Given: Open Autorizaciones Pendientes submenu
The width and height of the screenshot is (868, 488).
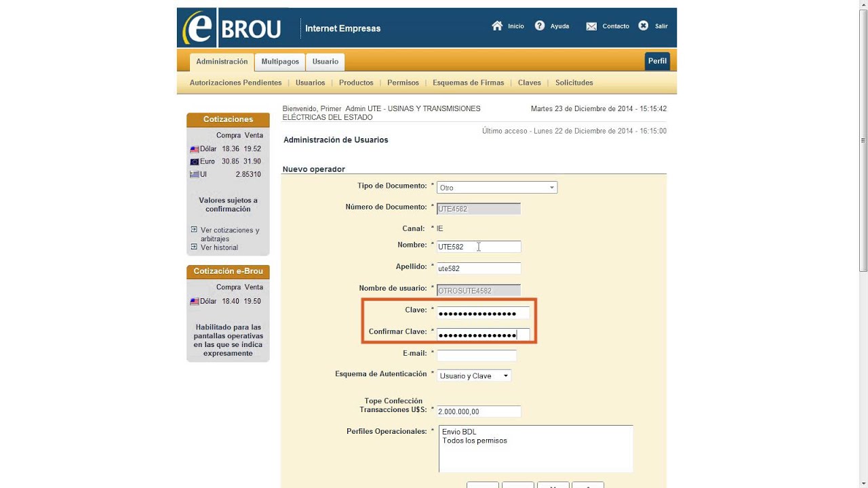Looking at the screenshot, I should [x=235, y=83].
